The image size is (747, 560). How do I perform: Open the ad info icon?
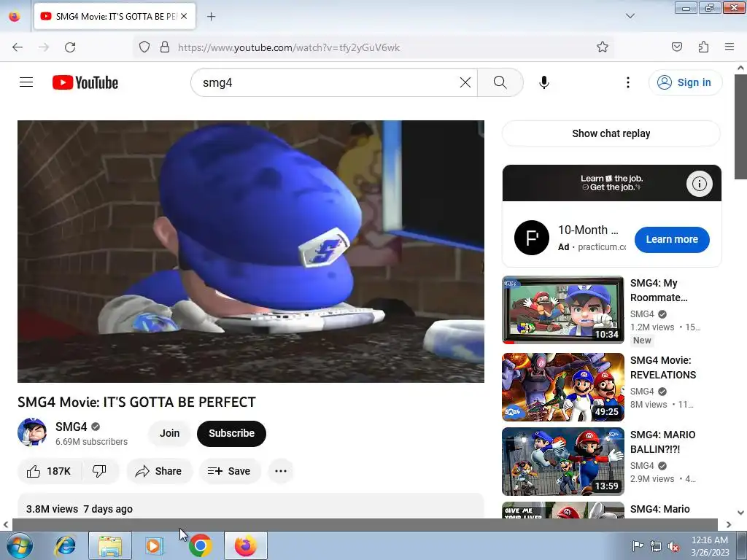pyautogui.click(x=699, y=183)
